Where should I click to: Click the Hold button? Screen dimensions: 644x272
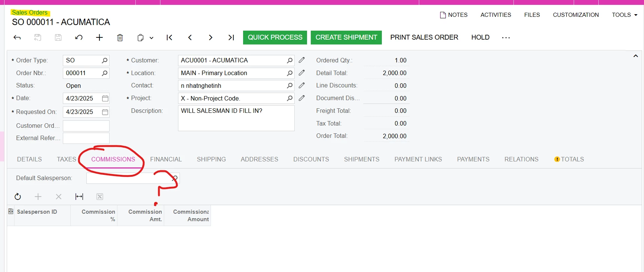pyautogui.click(x=480, y=37)
